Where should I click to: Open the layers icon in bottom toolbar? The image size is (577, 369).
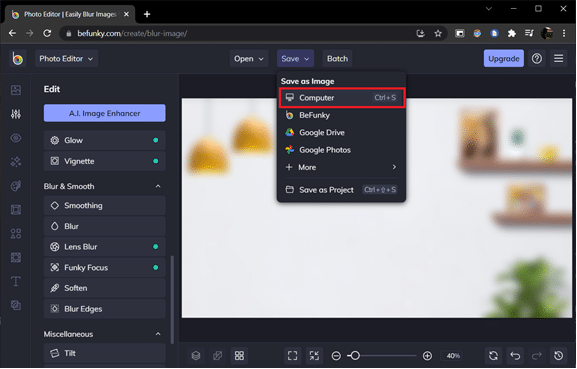(196, 356)
